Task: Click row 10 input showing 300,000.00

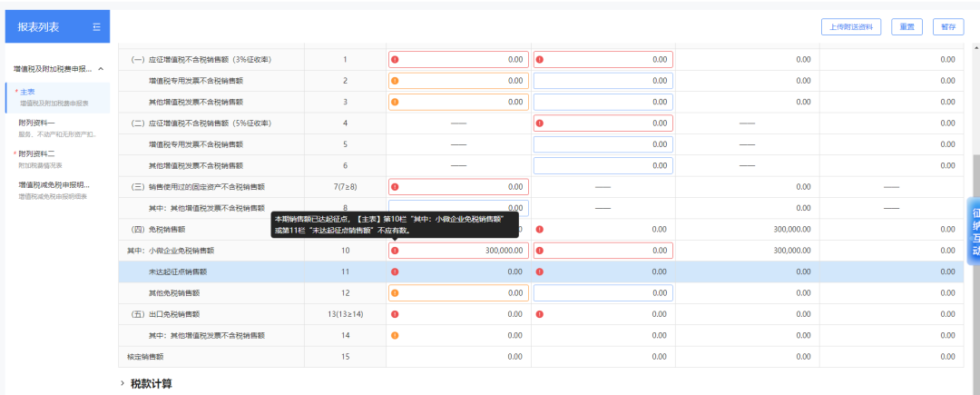Action: (x=463, y=251)
